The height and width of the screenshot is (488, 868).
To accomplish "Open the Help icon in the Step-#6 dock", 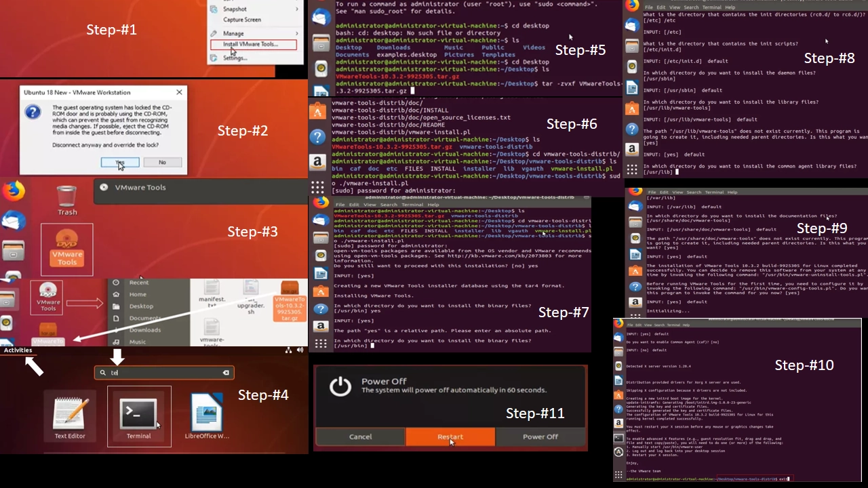I will (x=318, y=137).
